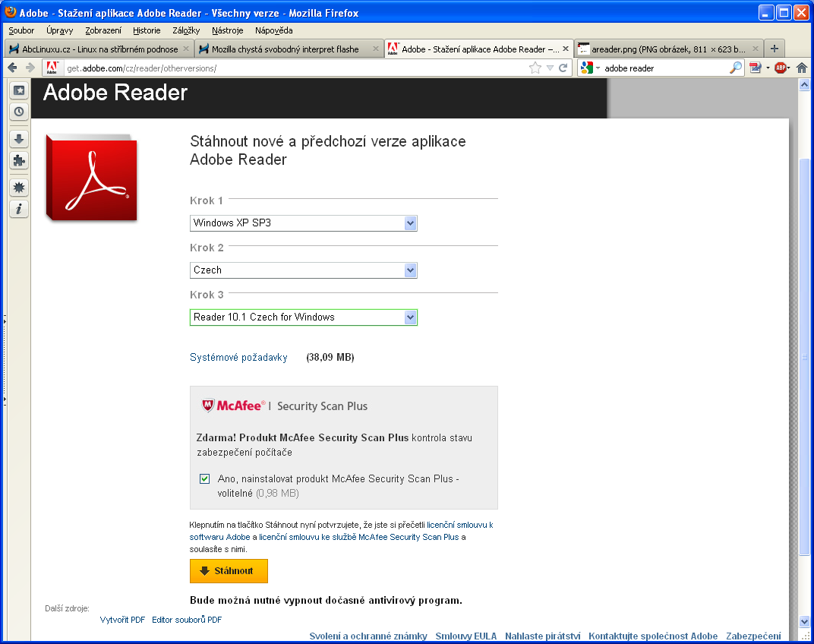Open the Adblock Plus icon
The image size is (814, 644).
tap(780, 68)
